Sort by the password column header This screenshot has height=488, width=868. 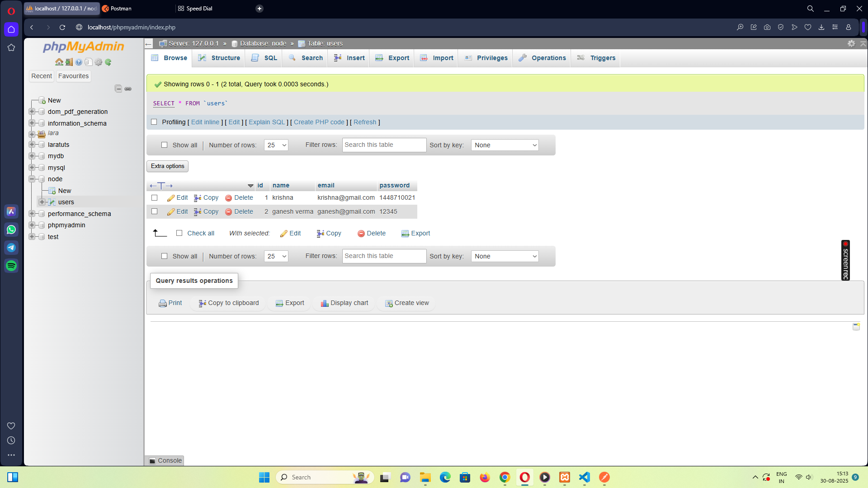[x=394, y=186]
